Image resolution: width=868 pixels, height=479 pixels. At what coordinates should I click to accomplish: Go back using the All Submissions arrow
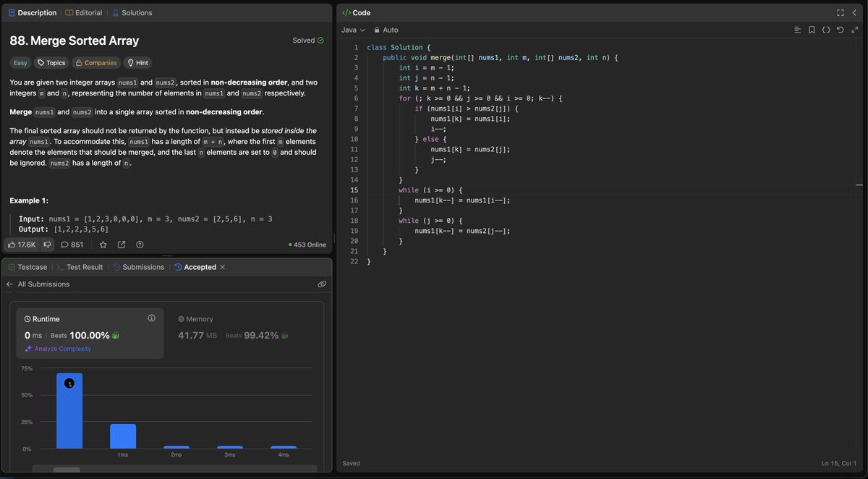10,284
